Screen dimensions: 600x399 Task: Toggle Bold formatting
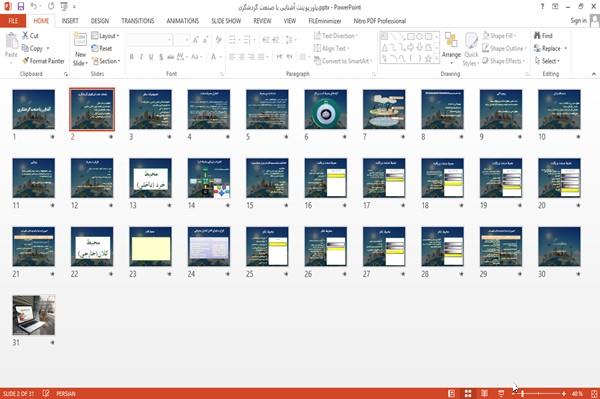coord(131,57)
